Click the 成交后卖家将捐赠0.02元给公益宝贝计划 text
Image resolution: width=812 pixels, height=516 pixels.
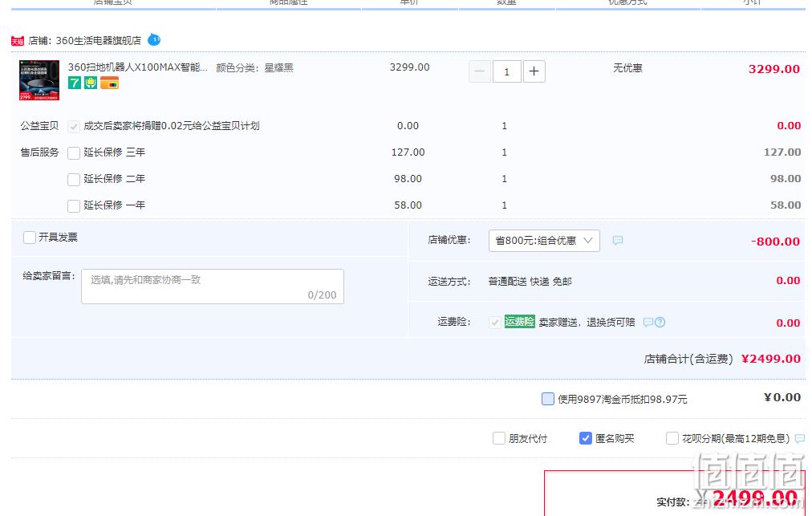(x=172, y=126)
